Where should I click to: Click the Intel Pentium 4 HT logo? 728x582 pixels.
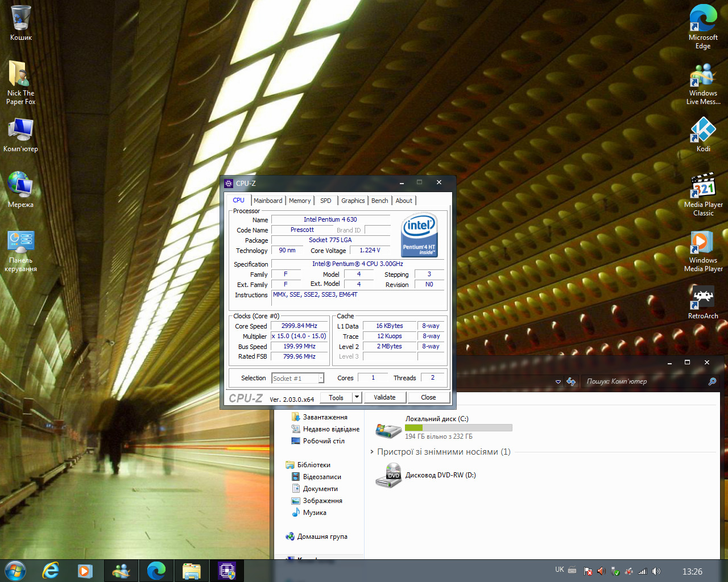(x=420, y=235)
